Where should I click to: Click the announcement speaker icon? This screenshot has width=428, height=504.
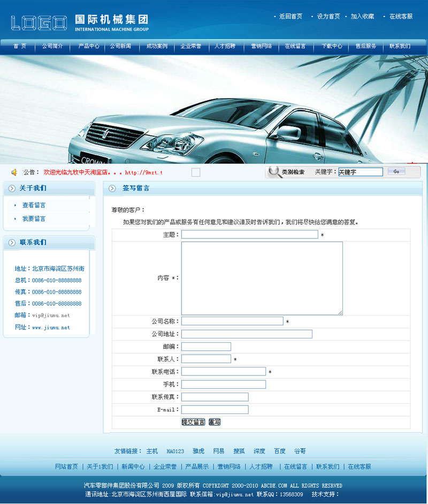pyautogui.click(x=14, y=172)
